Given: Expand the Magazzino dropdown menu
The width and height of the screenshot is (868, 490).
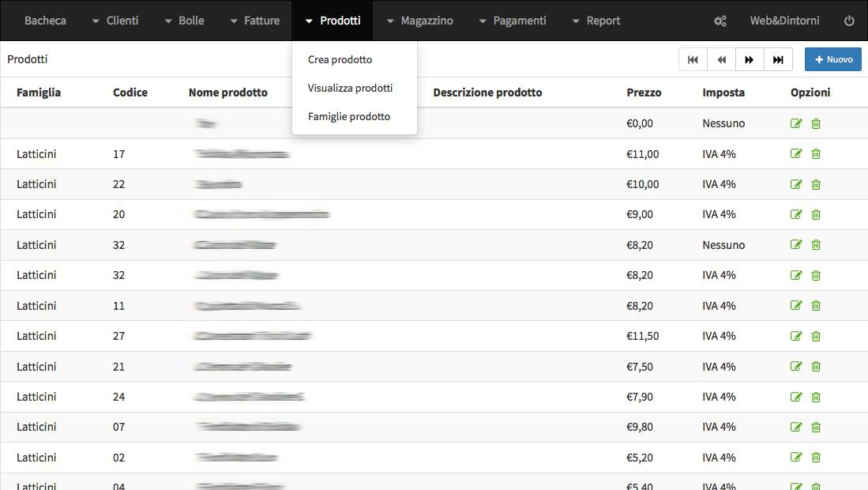Looking at the screenshot, I should [419, 21].
